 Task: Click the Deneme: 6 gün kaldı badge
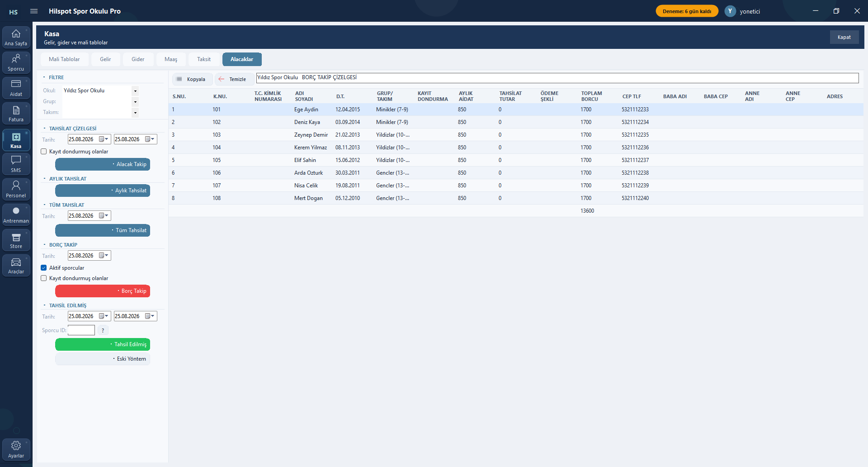687,11
